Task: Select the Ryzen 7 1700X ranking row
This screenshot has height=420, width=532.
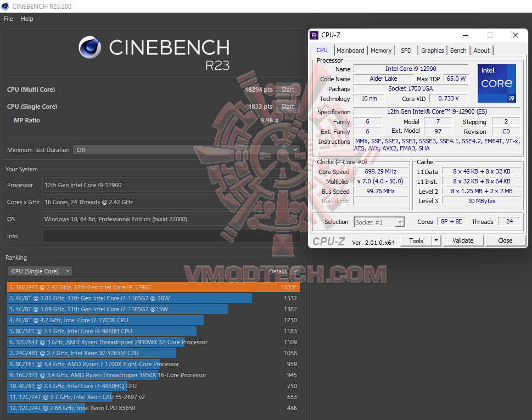Action: [153, 364]
